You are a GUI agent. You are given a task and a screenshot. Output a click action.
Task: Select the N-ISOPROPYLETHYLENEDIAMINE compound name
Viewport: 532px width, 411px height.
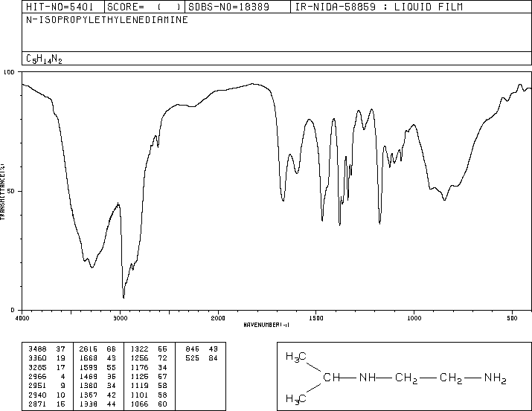click(107, 20)
